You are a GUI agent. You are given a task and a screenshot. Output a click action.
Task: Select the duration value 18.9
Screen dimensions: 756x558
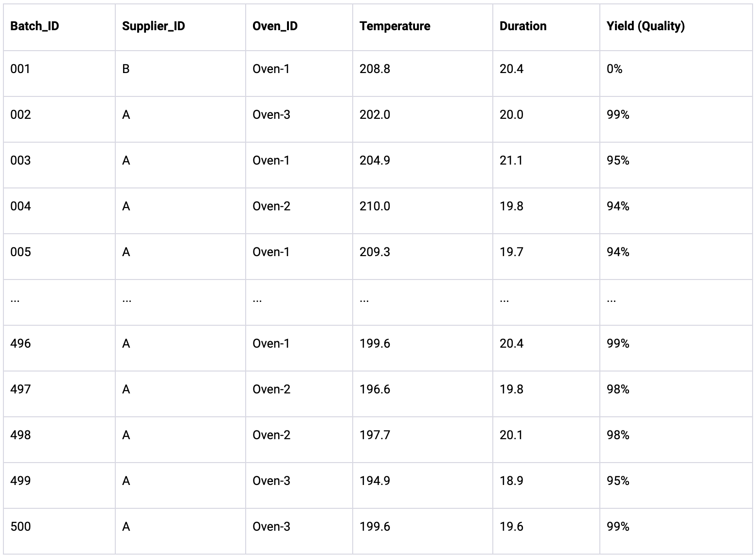(x=511, y=481)
